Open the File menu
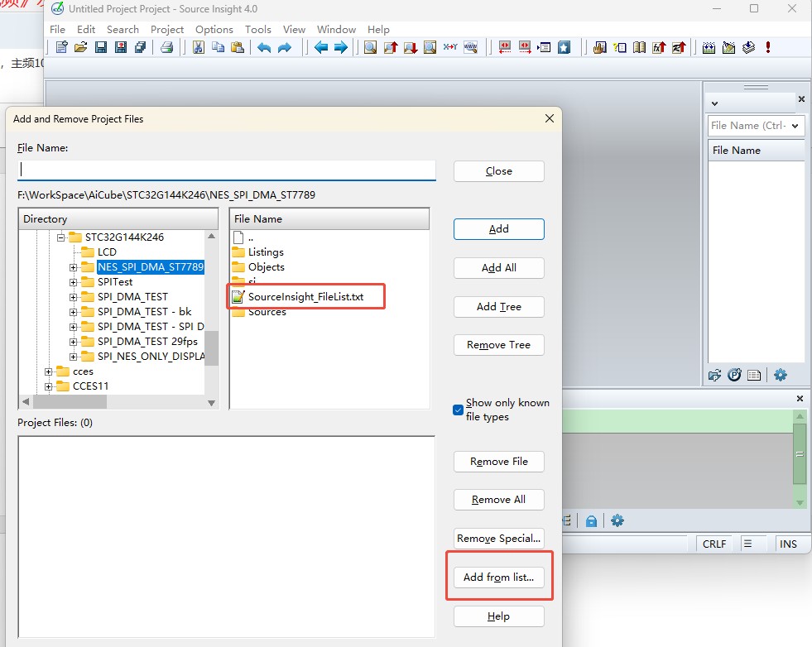 coord(57,30)
